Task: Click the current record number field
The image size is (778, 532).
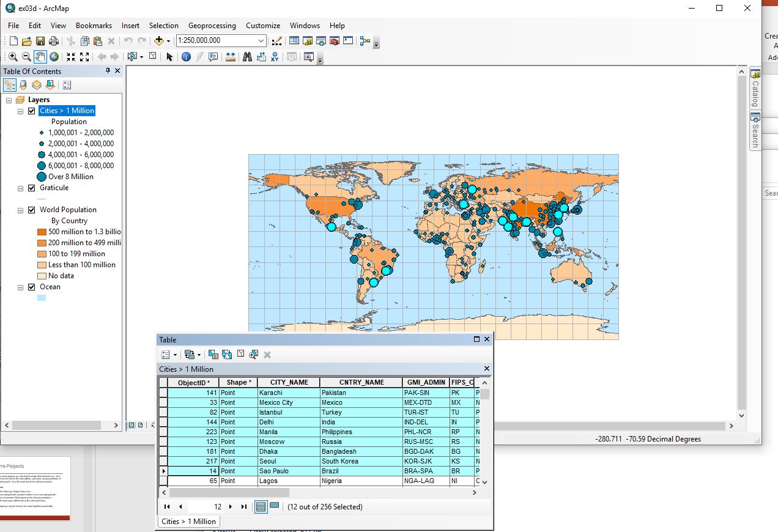Action: tap(206, 506)
